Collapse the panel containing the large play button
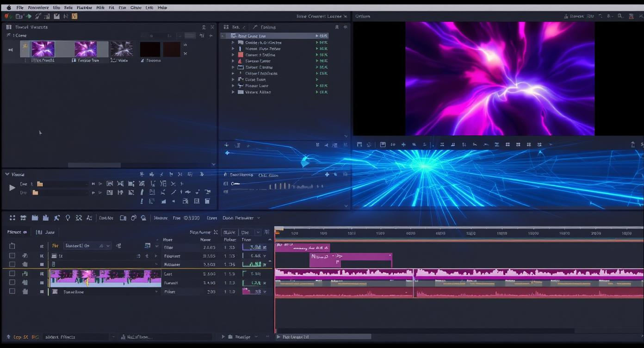The width and height of the screenshot is (644, 348). point(7,174)
